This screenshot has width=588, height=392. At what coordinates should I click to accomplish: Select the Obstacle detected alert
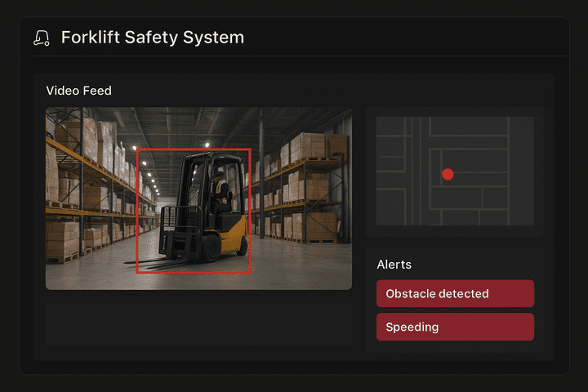coord(455,293)
